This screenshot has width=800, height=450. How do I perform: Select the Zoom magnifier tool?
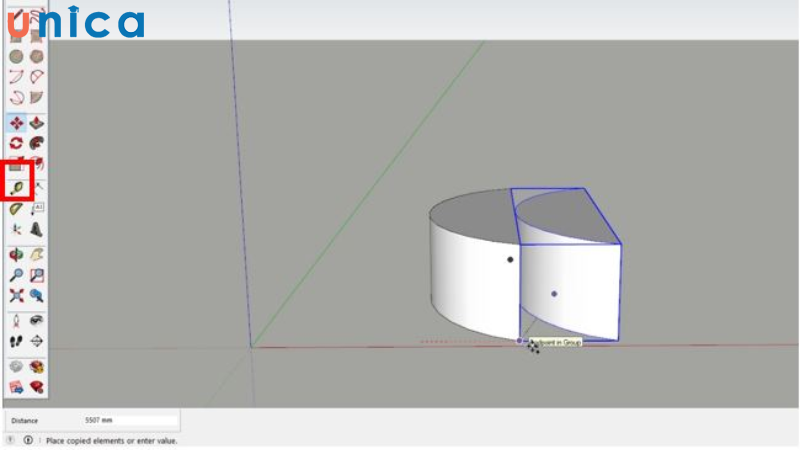pyautogui.click(x=16, y=275)
